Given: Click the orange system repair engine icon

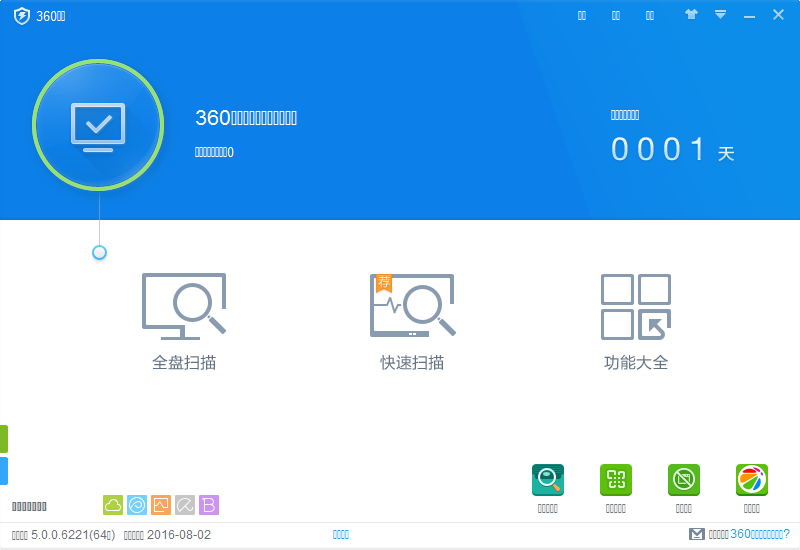Looking at the screenshot, I should pyautogui.click(x=161, y=505).
